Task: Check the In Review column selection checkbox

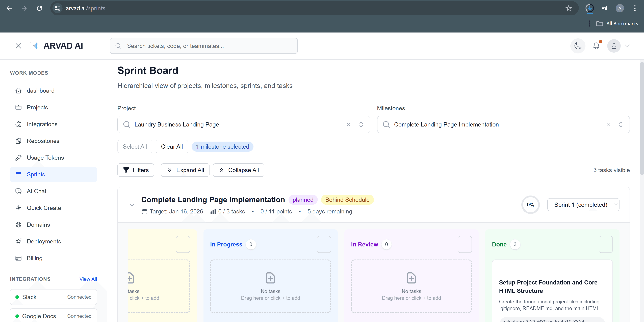Action: click(465, 244)
